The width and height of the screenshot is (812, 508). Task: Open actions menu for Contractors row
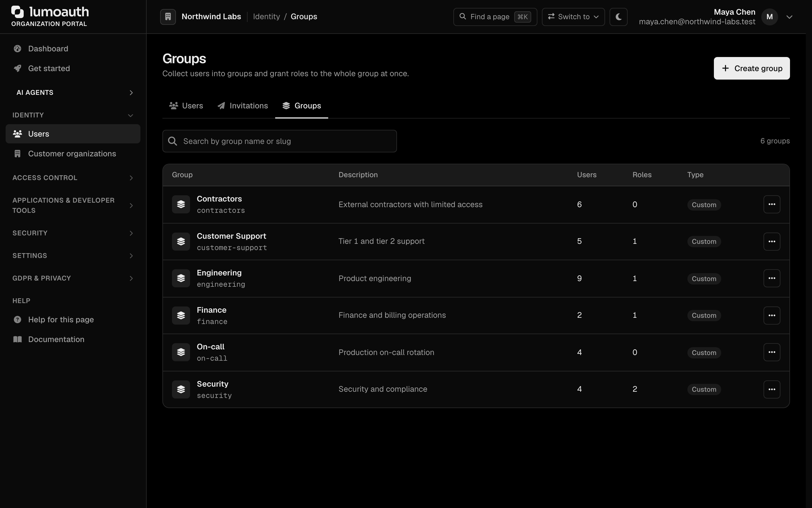coord(772,204)
